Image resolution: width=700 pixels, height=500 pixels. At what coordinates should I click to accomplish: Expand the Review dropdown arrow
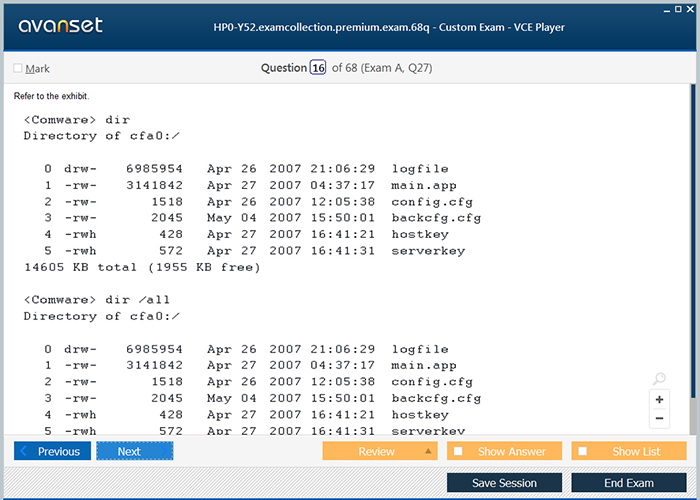pyautogui.click(x=429, y=451)
